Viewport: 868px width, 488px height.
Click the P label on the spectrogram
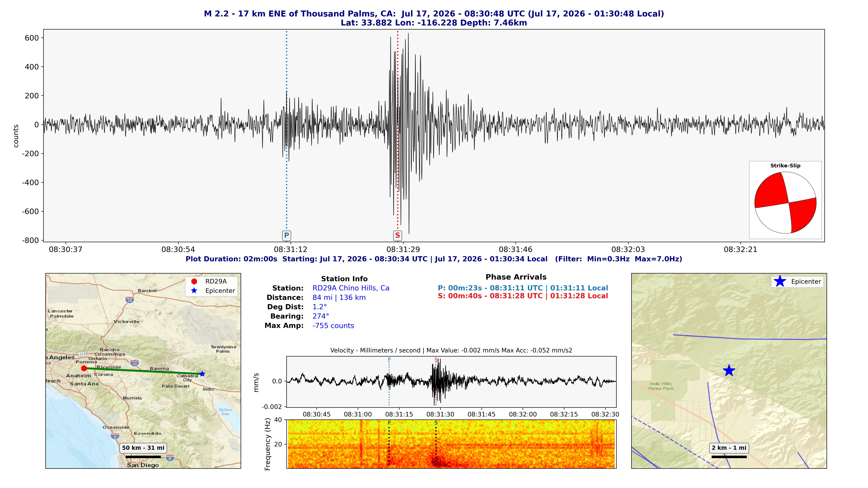pos(389,423)
